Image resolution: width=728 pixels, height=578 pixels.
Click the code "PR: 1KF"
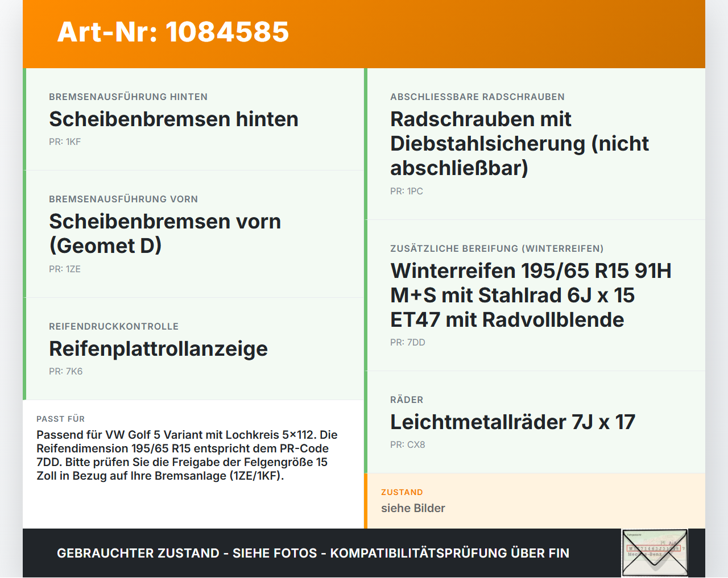point(65,142)
